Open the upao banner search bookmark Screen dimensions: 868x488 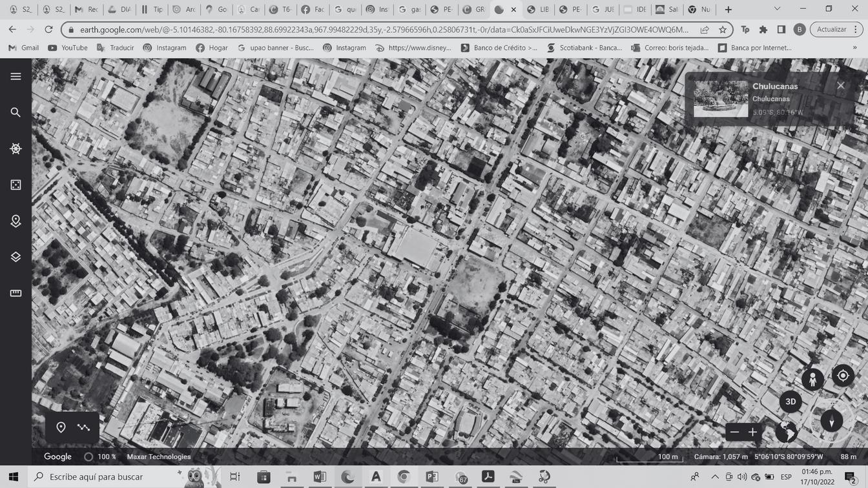(276, 48)
